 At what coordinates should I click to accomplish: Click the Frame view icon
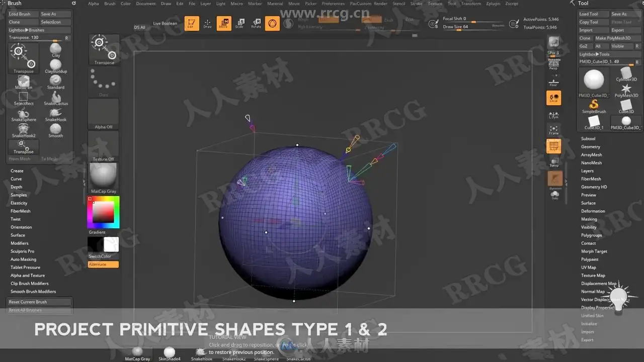coord(554,130)
